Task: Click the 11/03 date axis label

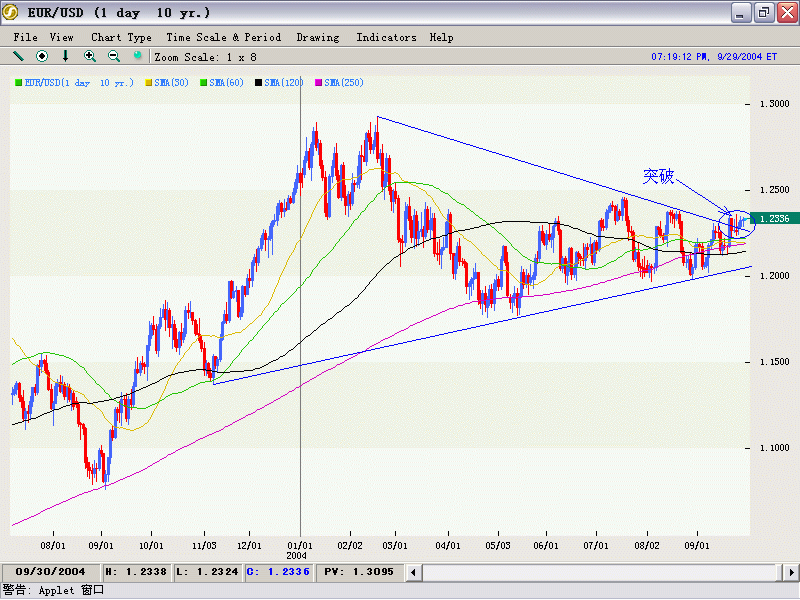Action: (204, 545)
